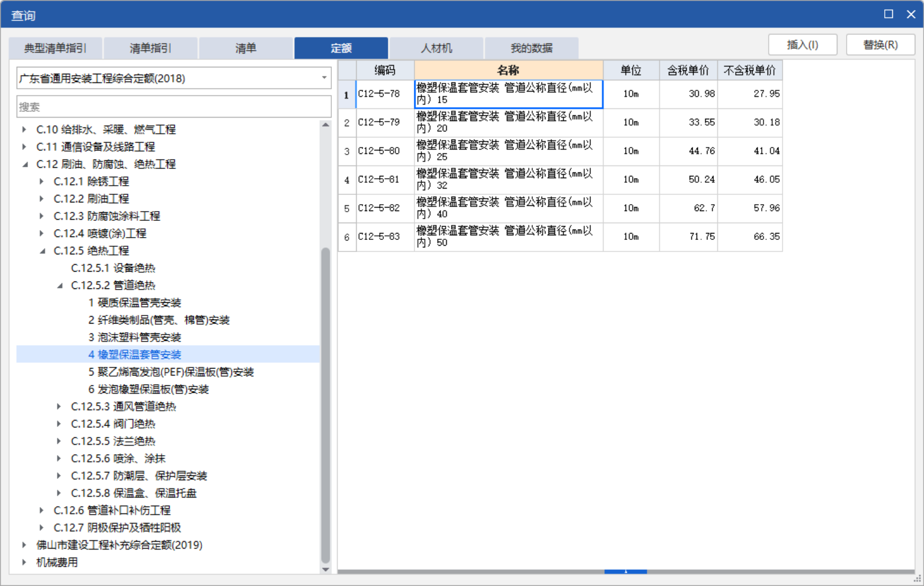Click the untaxed price 27.95
Image resolution: width=924 pixels, height=586 pixels.
click(766, 93)
